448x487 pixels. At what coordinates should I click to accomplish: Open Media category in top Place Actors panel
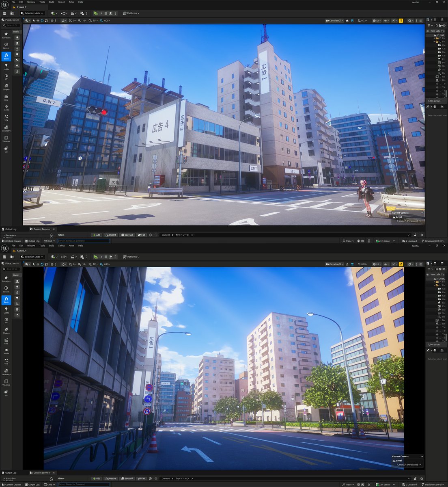pos(6,108)
